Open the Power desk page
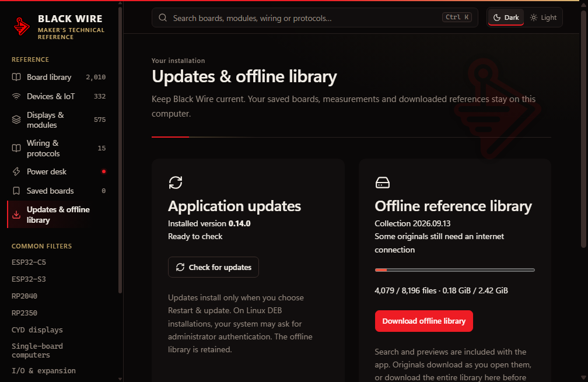Image resolution: width=588 pixels, height=382 pixels. (60, 171)
